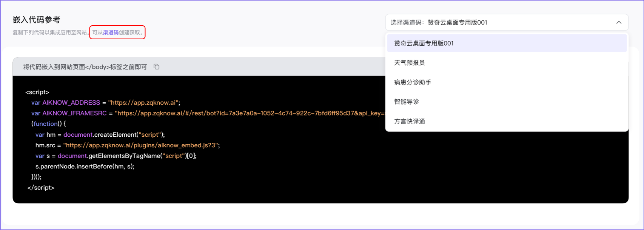This screenshot has height=230, width=644.
Task: Copy the embed code with the copy icon
Action: [156, 67]
